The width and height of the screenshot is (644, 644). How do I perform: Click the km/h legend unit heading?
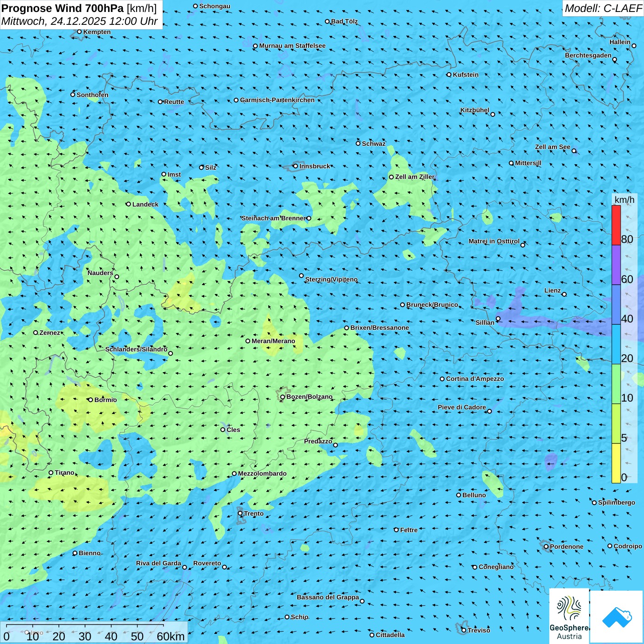pyautogui.click(x=624, y=200)
